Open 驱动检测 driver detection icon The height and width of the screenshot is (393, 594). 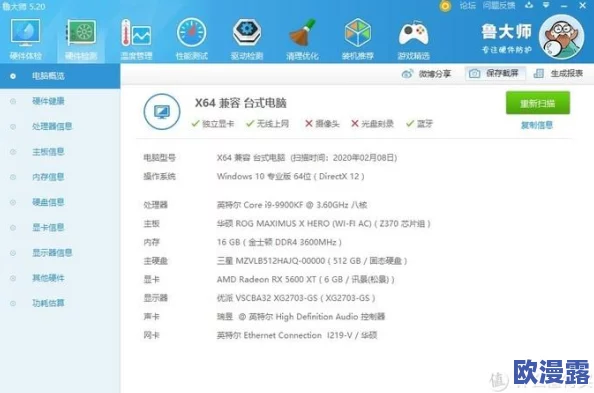(247, 39)
